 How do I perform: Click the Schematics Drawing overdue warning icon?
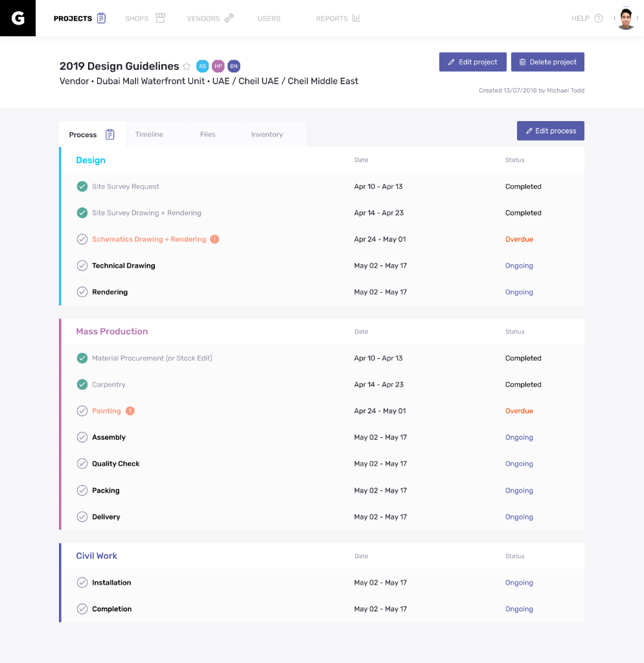215,239
